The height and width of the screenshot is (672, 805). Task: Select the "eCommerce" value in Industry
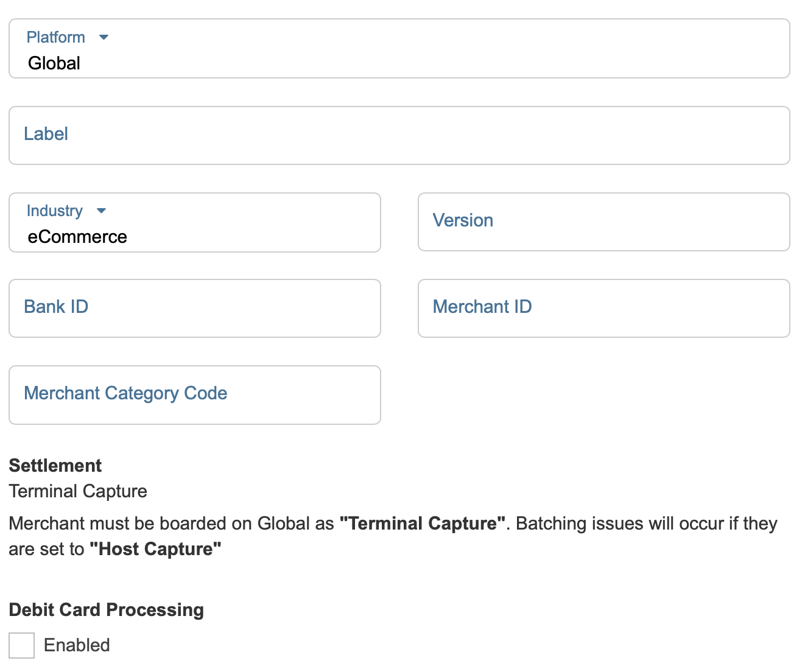pyautogui.click(x=77, y=237)
